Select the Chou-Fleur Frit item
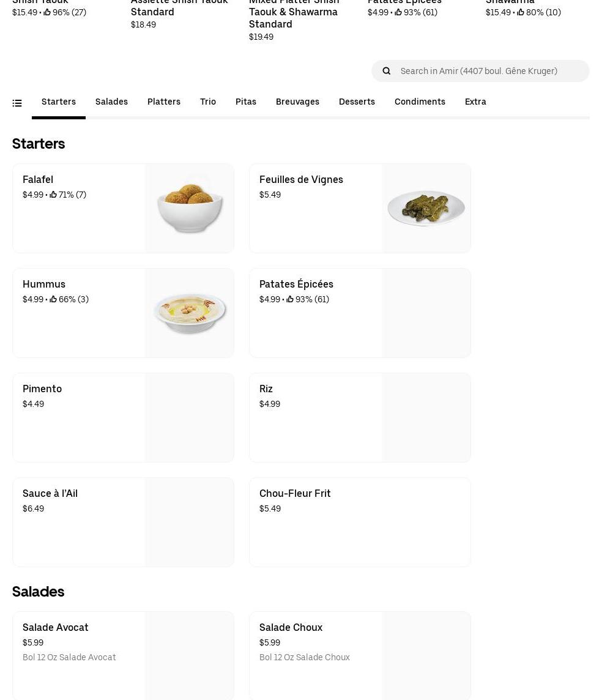The height and width of the screenshot is (700, 602). [x=318, y=522]
